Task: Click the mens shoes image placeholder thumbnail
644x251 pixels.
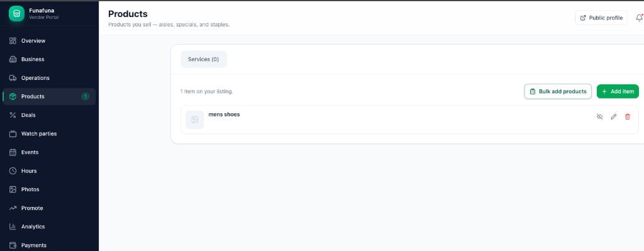Action: (x=195, y=120)
